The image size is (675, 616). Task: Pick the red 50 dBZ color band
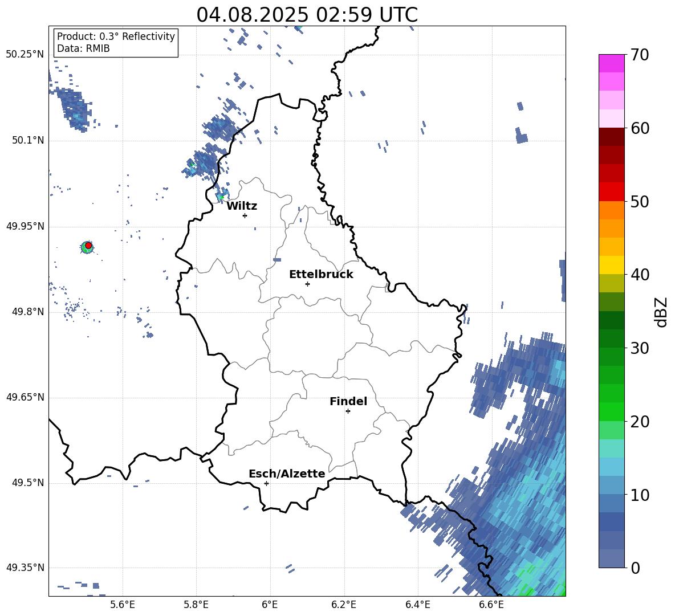click(611, 192)
